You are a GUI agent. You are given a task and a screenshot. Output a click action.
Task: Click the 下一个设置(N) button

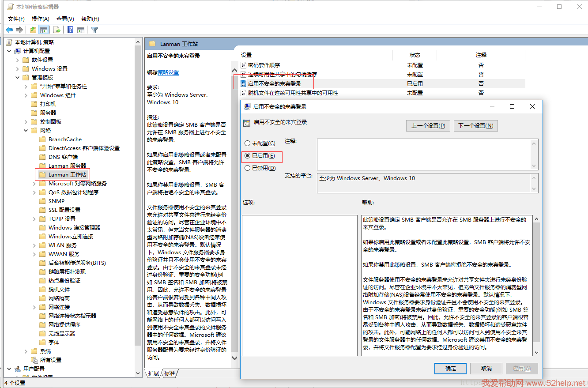(x=476, y=126)
